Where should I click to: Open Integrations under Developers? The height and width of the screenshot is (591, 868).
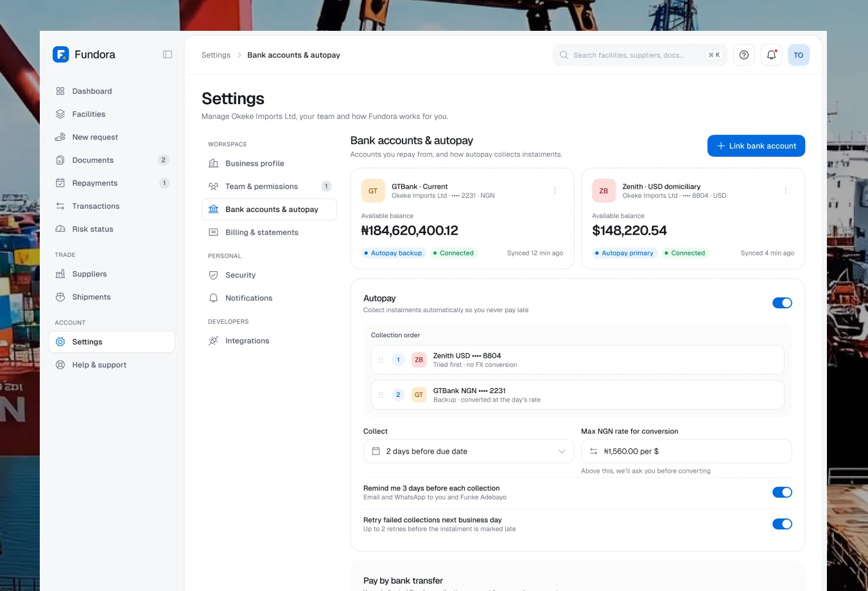pos(269,341)
